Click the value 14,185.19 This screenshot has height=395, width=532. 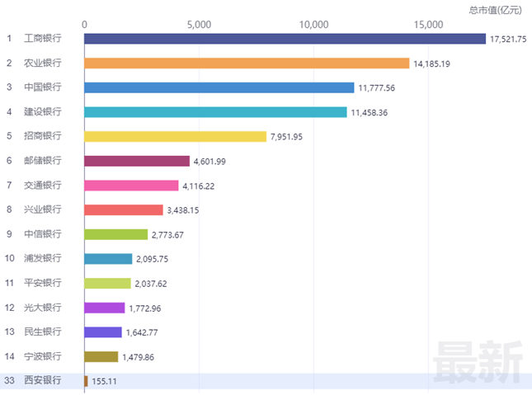click(x=431, y=63)
